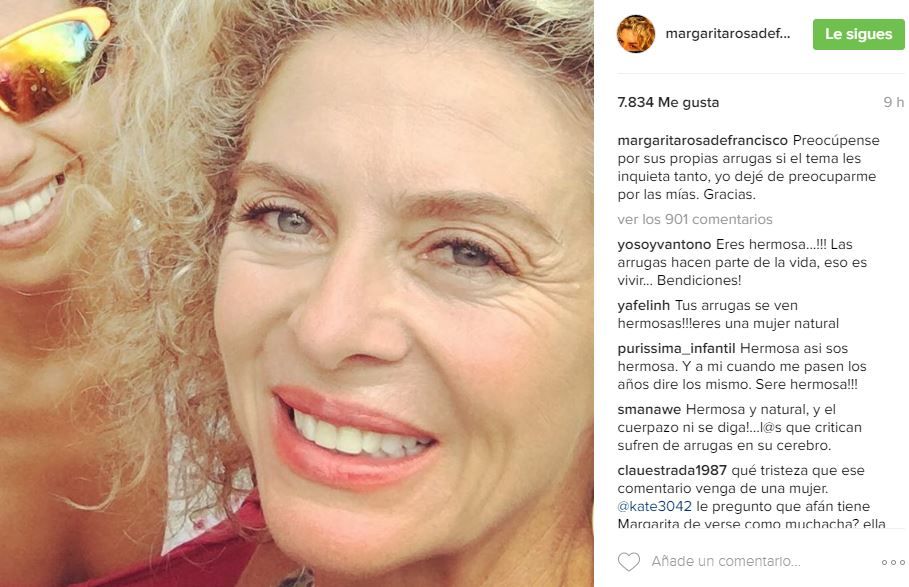
Task: Open commenter yafelinh profile
Action: click(x=643, y=305)
